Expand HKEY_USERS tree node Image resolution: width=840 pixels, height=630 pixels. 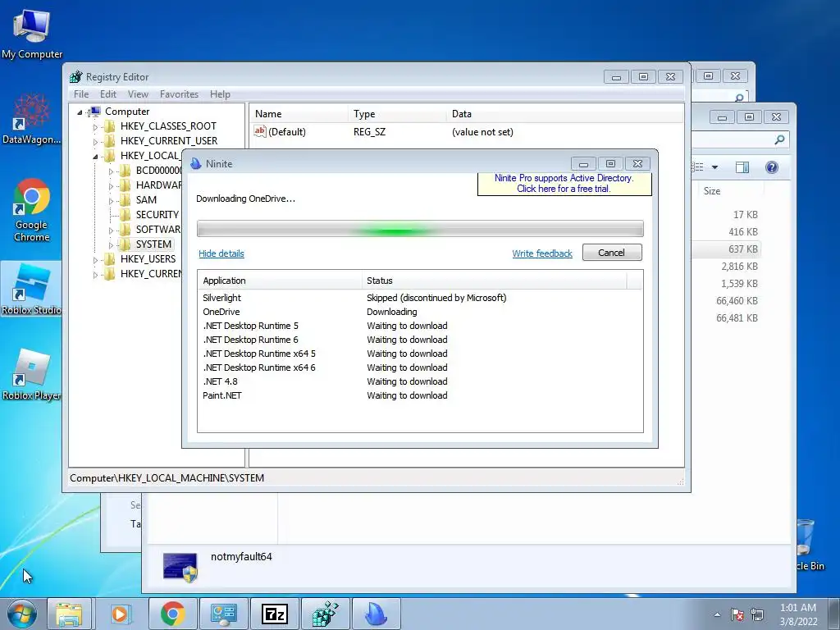point(95,260)
